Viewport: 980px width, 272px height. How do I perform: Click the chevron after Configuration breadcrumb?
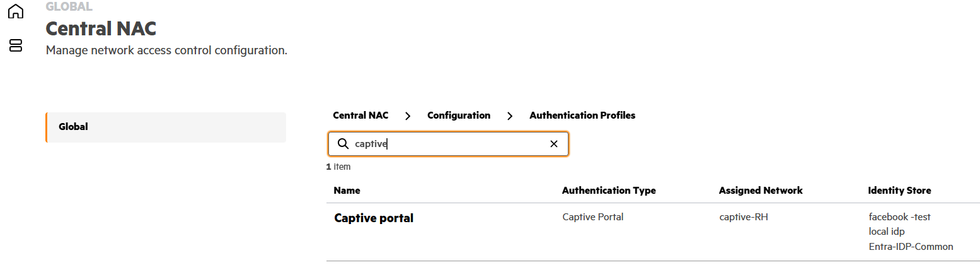[x=510, y=115]
